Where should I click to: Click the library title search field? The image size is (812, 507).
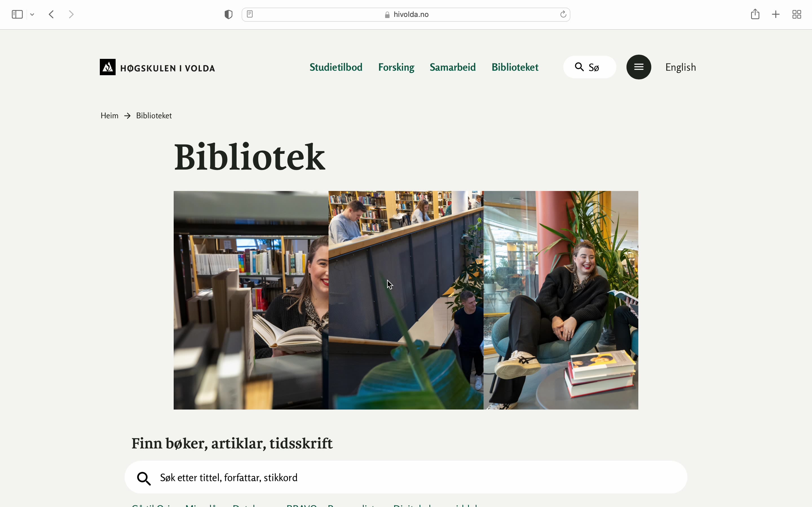click(x=406, y=477)
